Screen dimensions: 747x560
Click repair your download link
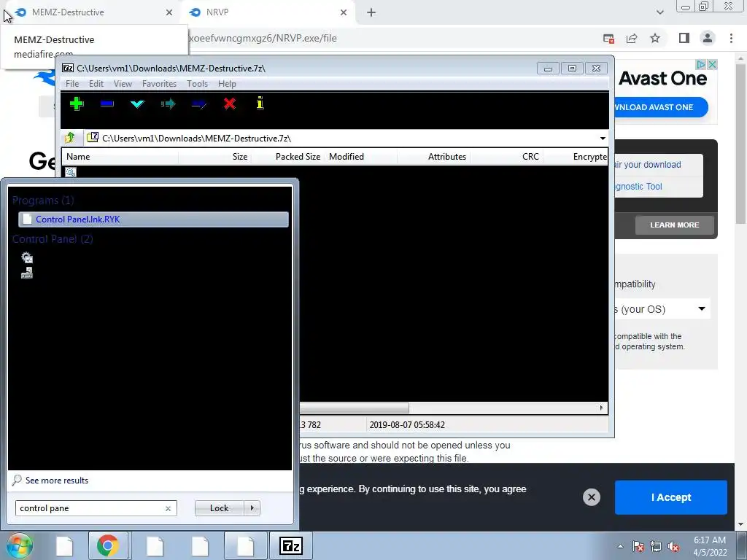[x=648, y=164]
